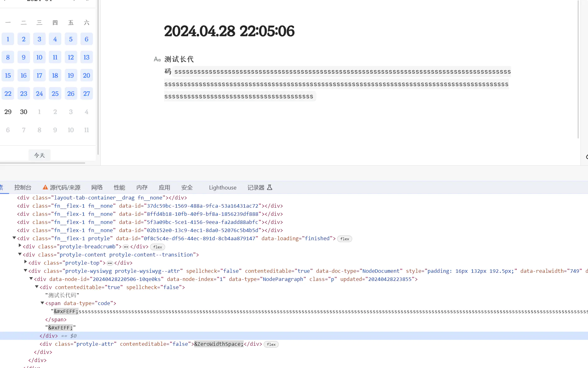The width and height of the screenshot is (588, 368).
Task: Click the previous month arrow in the calendar
Action: click(x=5, y=1)
